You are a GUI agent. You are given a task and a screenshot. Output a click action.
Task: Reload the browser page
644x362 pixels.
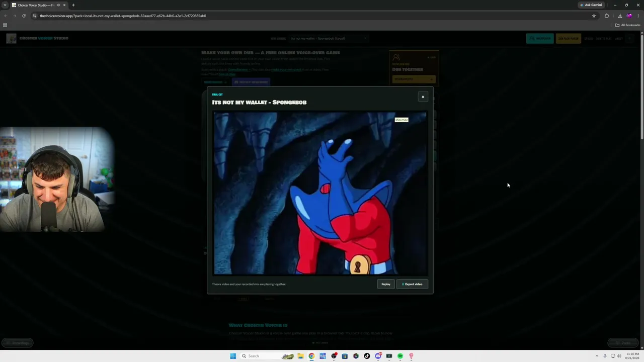(24, 16)
